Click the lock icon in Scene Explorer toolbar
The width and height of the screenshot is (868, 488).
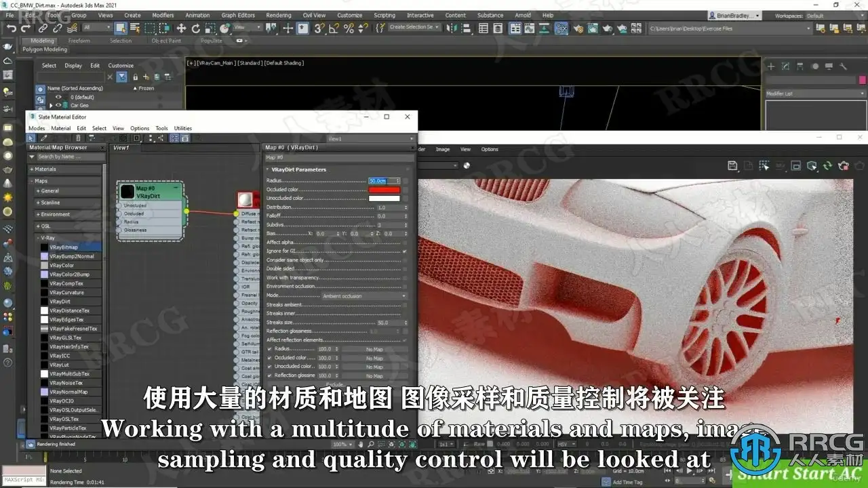coord(136,77)
